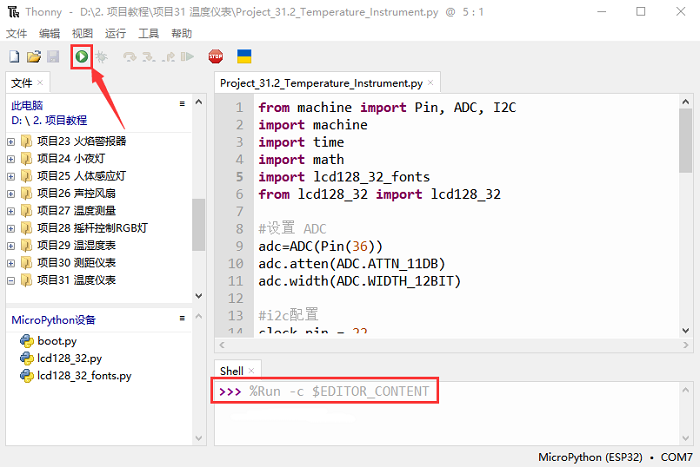Select lcd128_32_fonts.py in device files
This screenshot has height=467, width=700.
(84, 376)
